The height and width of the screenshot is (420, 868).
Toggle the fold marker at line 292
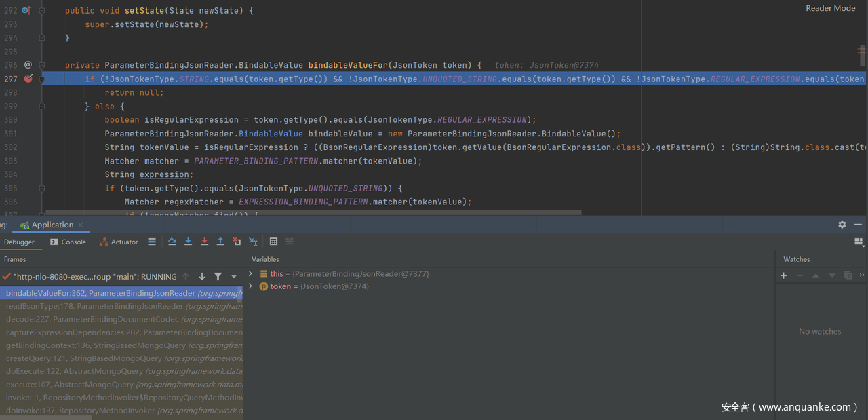click(42, 11)
